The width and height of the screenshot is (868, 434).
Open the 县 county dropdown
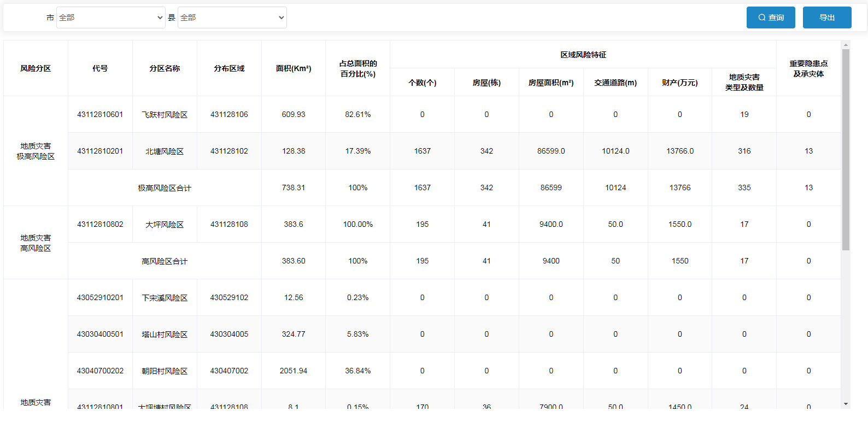point(232,17)
